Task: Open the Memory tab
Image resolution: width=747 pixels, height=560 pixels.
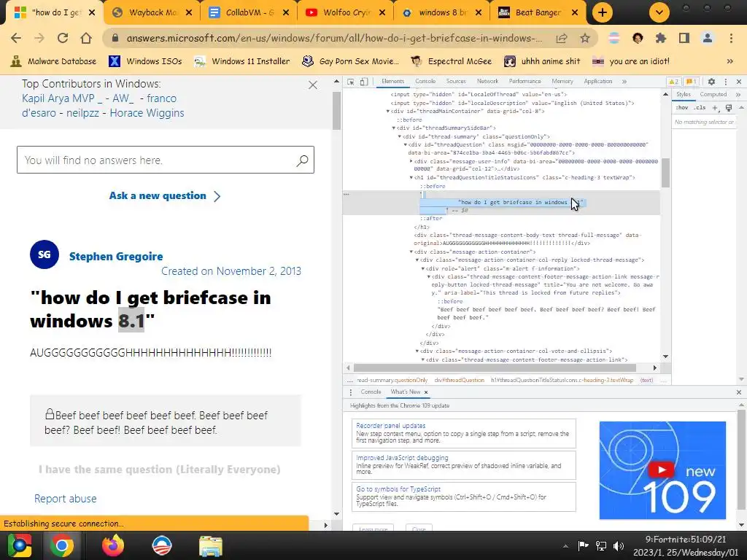Action: 562,82
